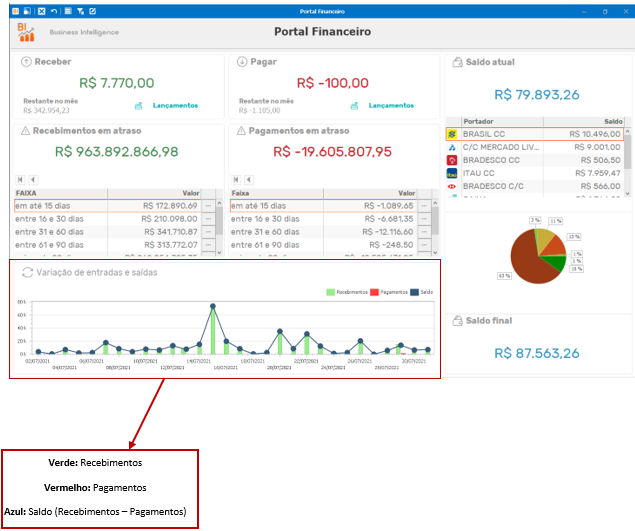Click the Excel export icon in title bar

coord(42,11)
